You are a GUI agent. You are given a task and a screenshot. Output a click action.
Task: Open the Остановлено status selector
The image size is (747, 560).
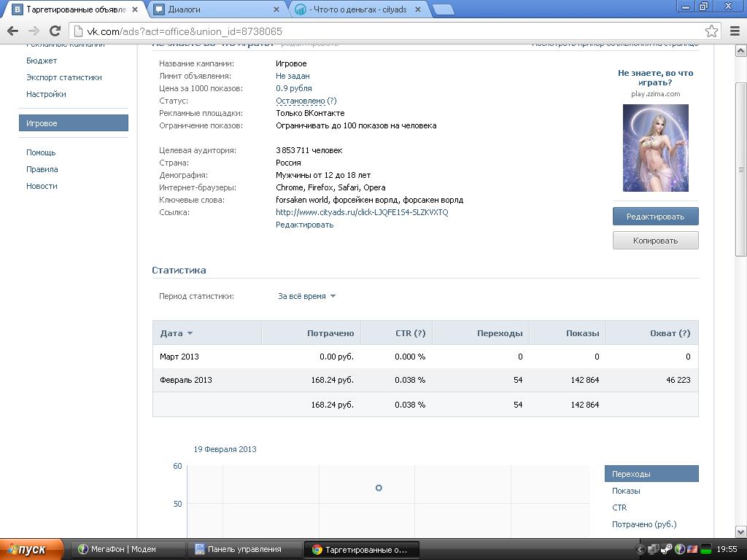tap(300, 101)
